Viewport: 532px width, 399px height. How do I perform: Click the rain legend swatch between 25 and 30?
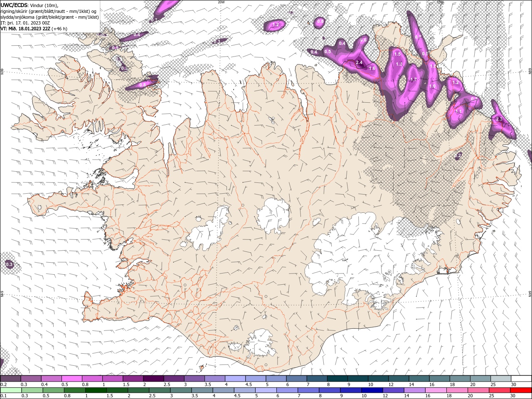[x=499, y=390]
